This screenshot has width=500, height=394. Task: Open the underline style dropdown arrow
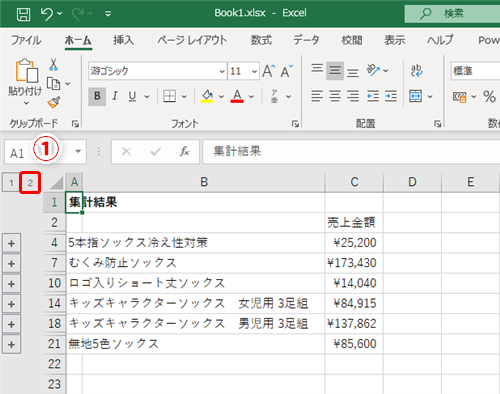[147, 97]
